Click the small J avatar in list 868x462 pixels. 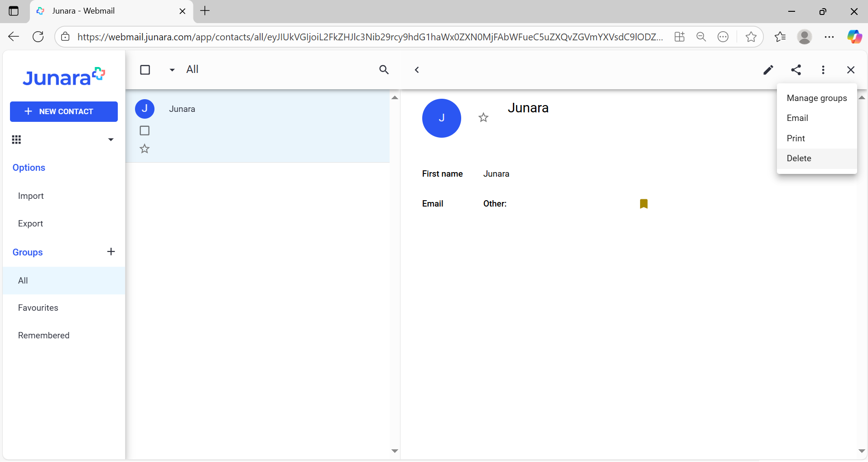[x=145, y=109]
